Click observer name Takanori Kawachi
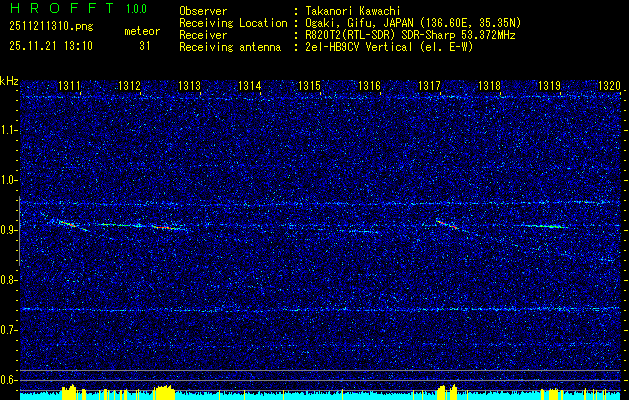The width and height of the screenshot is (629, 400). point(351,11)
